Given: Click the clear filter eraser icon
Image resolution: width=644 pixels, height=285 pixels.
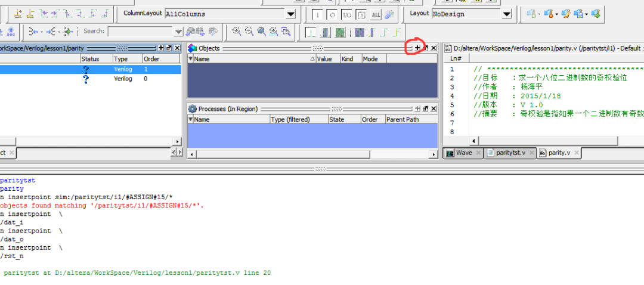Looking at the screenshot, I should [389, 14].
